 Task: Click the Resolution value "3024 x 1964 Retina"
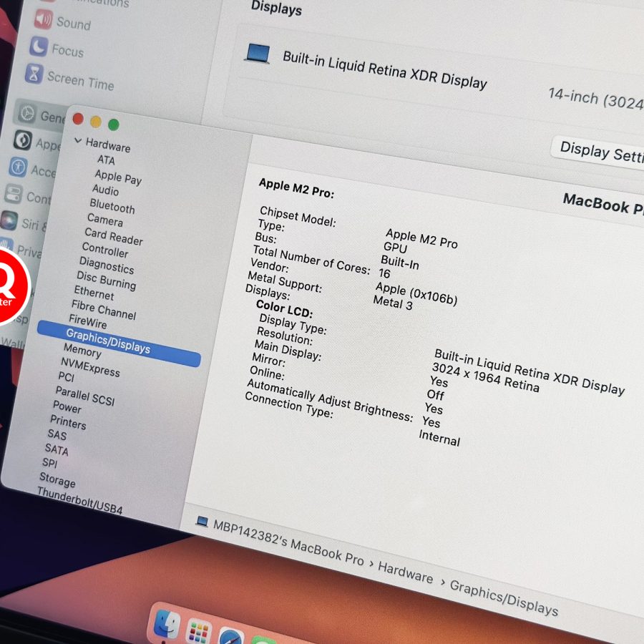485,377
